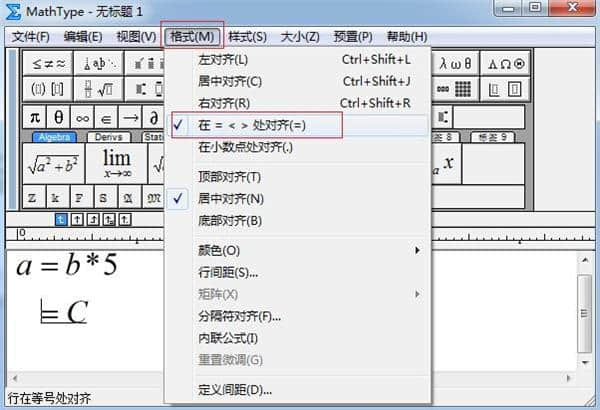This screenshot has height=410, width=600.
Task: Open the ≤≠≈ relational symbols palette
Action: click(x=48, y=64)
